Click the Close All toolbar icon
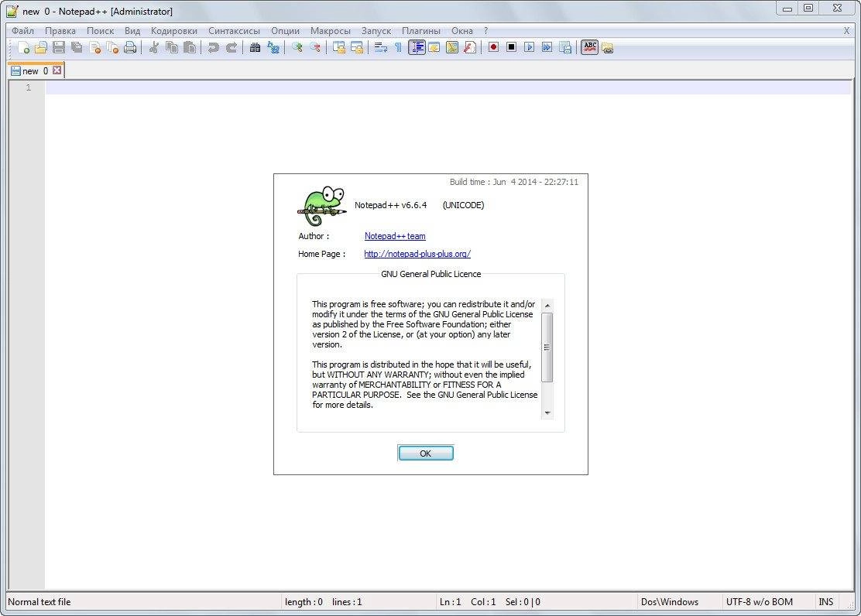861x616 pixels. point(112,48)
